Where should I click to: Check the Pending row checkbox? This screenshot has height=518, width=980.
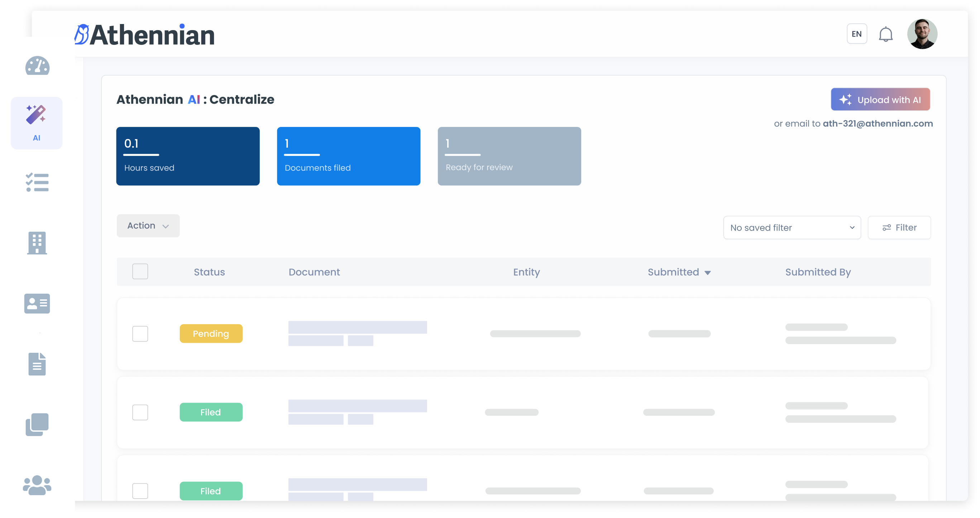click(x=140, y=333)
